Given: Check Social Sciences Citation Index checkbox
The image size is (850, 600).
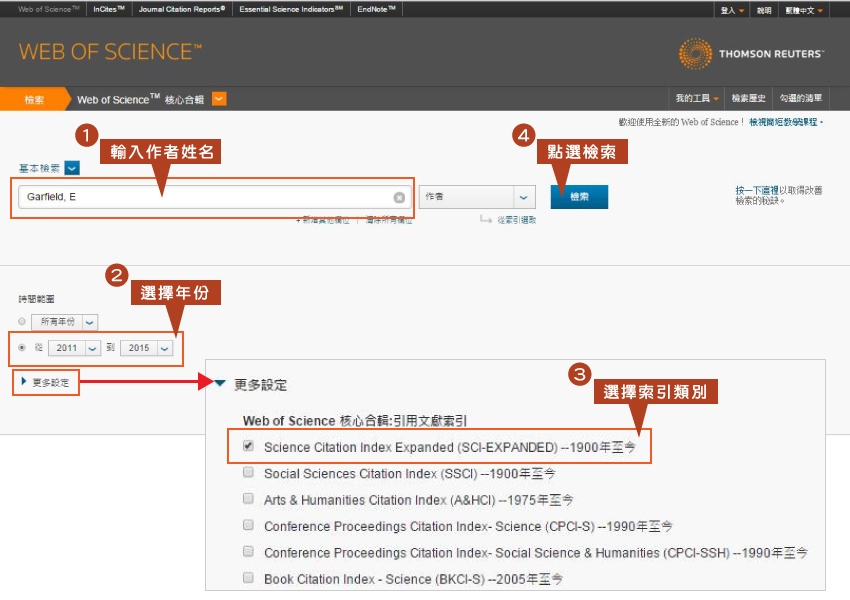Looking at the screenshot, I should click(x=248, y=472).
